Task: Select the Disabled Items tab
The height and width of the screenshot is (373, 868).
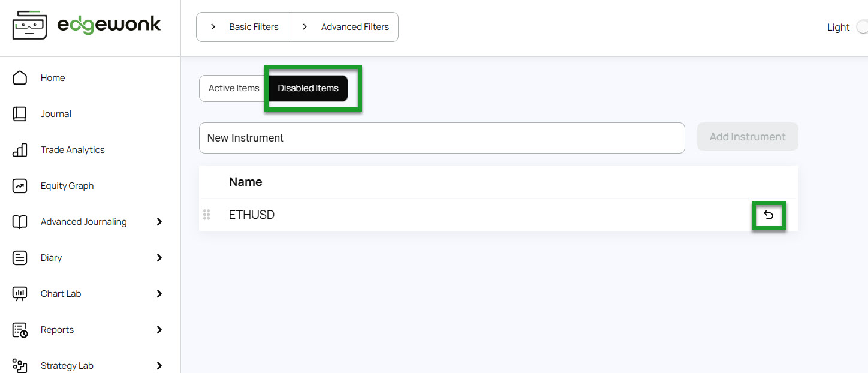Action: click(308, 88)
